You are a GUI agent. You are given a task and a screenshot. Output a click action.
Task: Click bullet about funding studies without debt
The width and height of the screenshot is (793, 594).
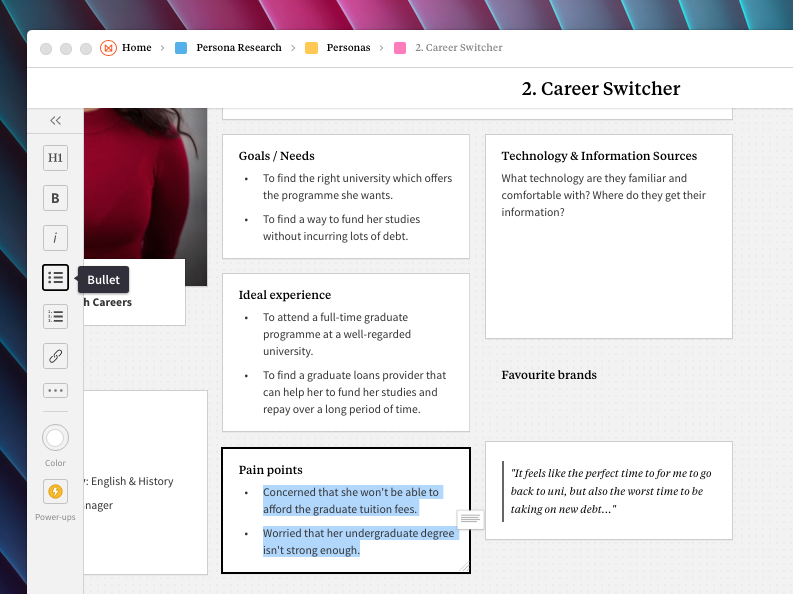(x=341, y=227)
